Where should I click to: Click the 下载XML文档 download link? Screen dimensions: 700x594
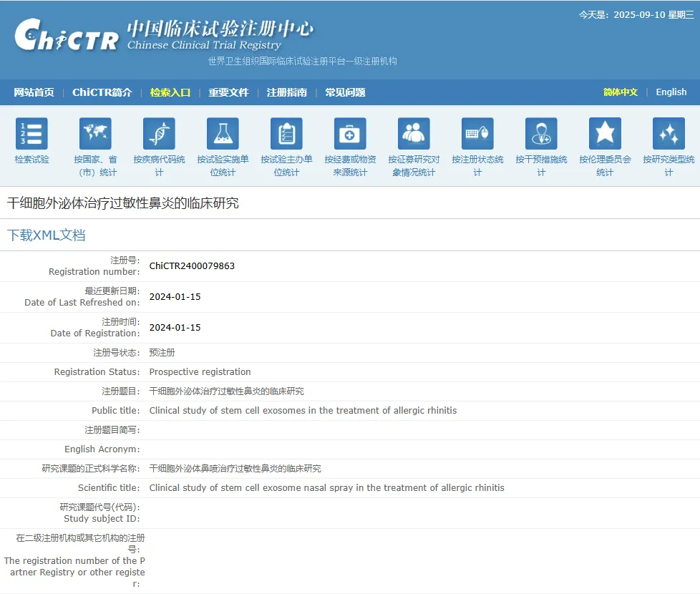tap(47, 235)
